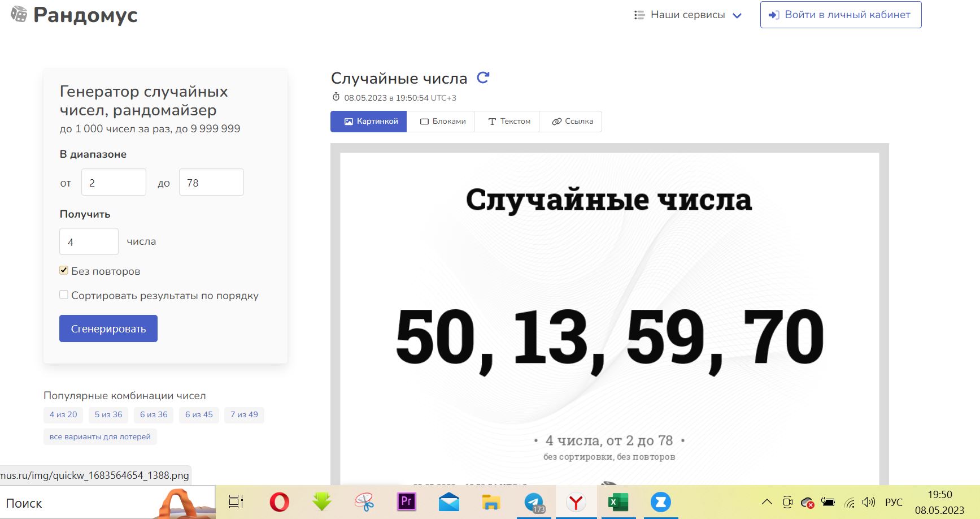Focus the от range start field
980x519 pixels.
[x=114, y=182]
